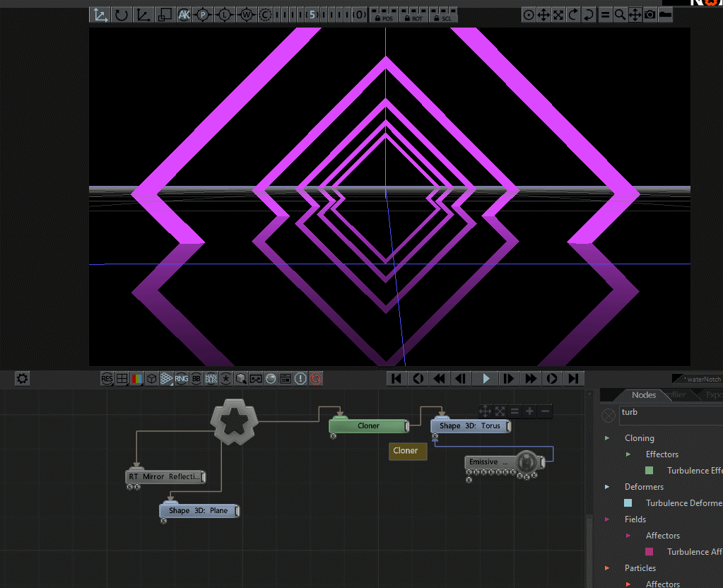
Task: Switch to the Nodes tab
Action: [643, 395]
